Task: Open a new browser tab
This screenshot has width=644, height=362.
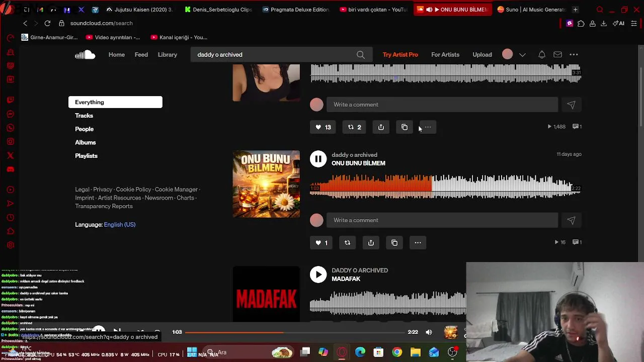Action: (x=575, y=10)
